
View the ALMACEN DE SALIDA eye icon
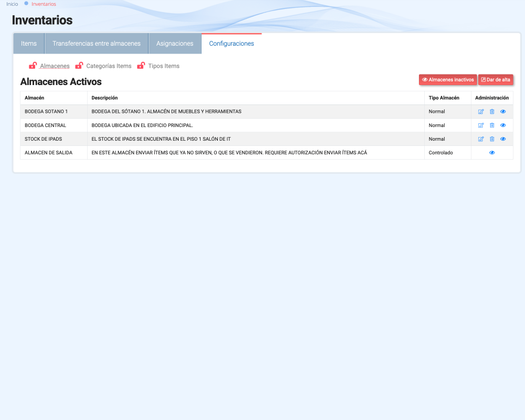pos(492,153)
